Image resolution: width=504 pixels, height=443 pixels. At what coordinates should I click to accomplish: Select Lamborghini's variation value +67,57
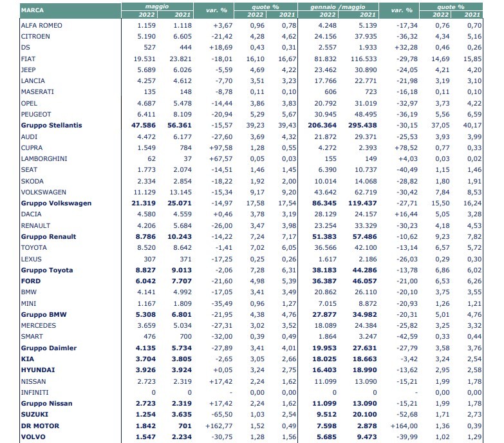pos(221,158)
